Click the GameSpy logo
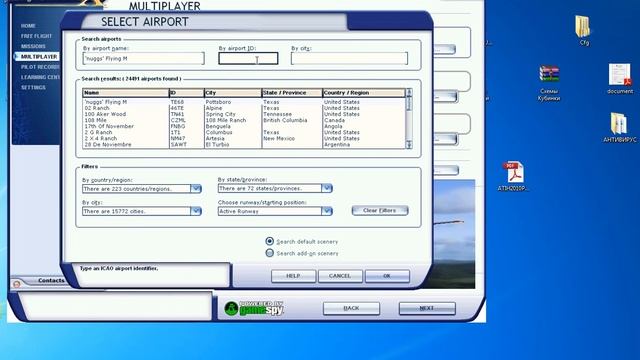Screen dimensions: 640x360 pyautogui.click(x=254, y=309)
